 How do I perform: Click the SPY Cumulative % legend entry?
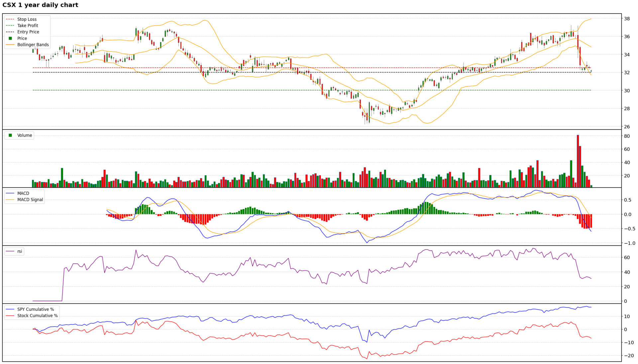pos(35,309)
